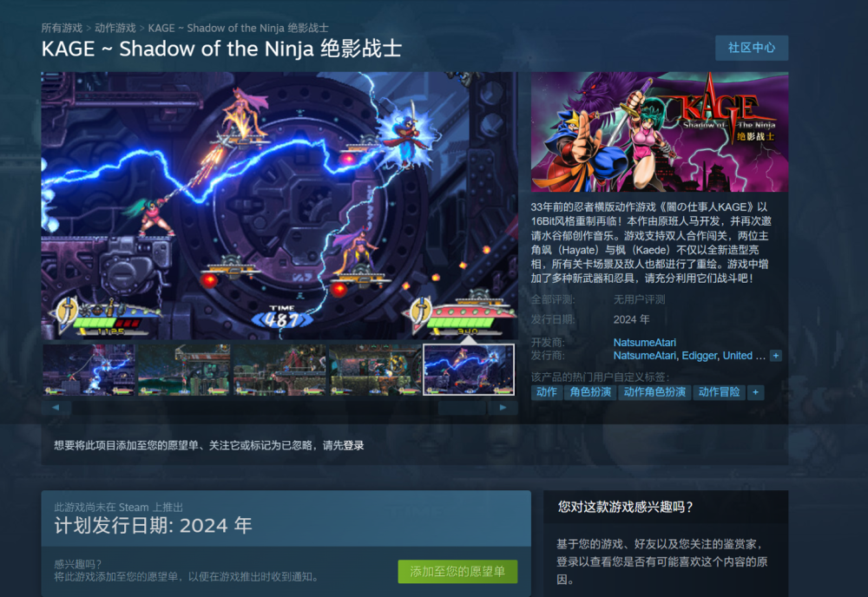Screen dimensions: 868x597
Task: Click the thumbnail strip scrollbar handle
Action: coord(462,408)
